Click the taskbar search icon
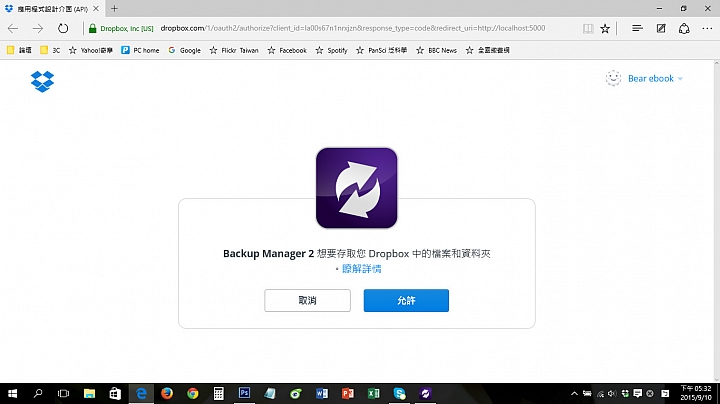Viewport: 720px width, 404px height. pyautogui.click(x=38, y=393)
